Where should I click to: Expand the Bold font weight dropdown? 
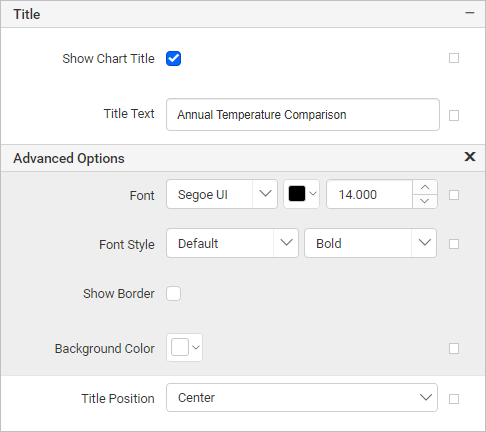(370, 243)
